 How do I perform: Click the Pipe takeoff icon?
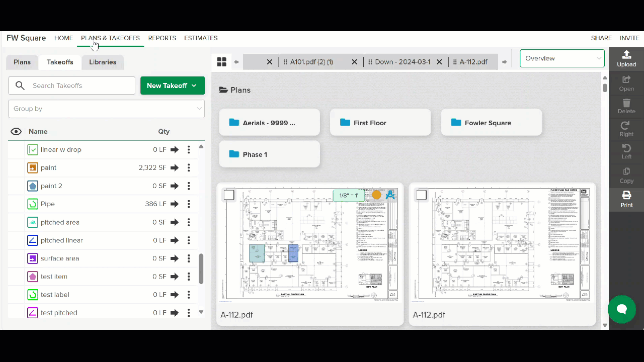click(x=33, y=204)
